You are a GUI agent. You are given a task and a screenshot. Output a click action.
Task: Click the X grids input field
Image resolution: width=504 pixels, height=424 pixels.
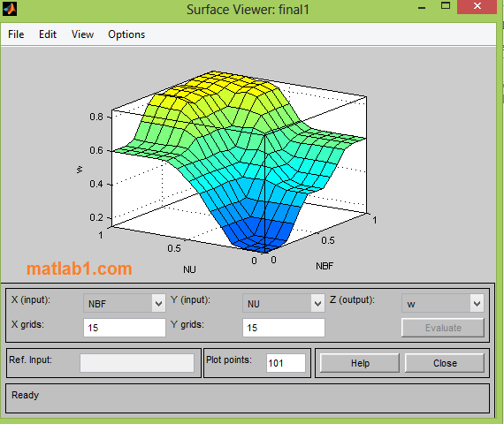pyautogui.click(x=125, y=328)
